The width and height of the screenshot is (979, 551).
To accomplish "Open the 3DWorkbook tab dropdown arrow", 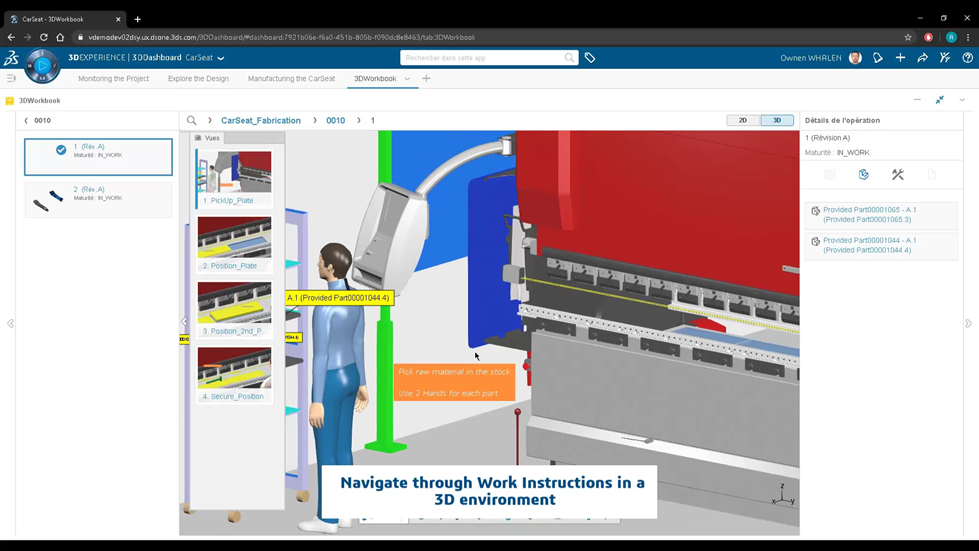I will [x=407, y=79].
